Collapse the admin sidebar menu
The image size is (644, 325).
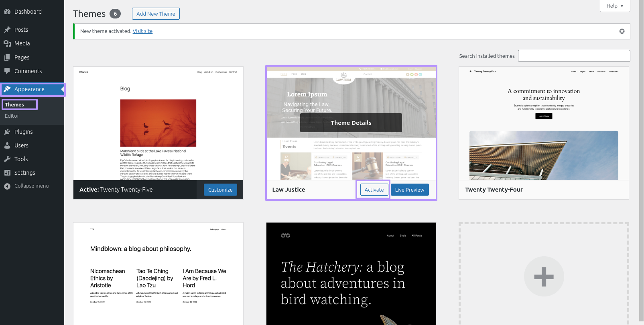pyautogui.click(x=31, y=186)
